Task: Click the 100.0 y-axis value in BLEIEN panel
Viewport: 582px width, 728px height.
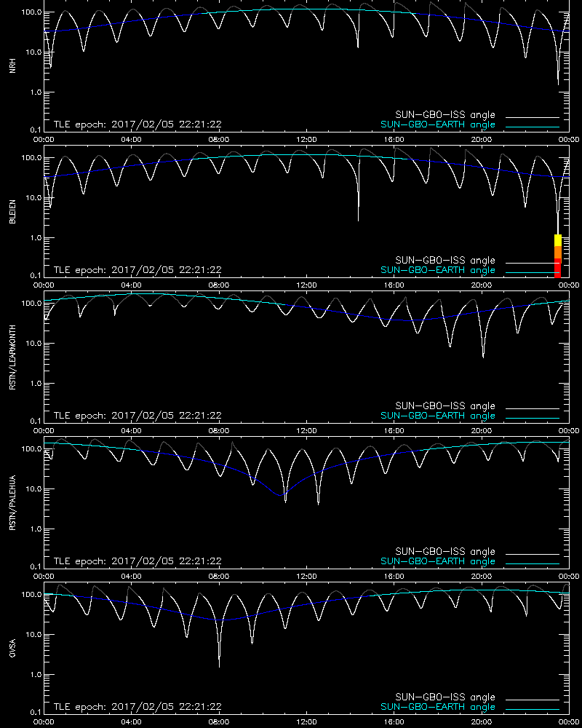Action: tap(31, 158)
